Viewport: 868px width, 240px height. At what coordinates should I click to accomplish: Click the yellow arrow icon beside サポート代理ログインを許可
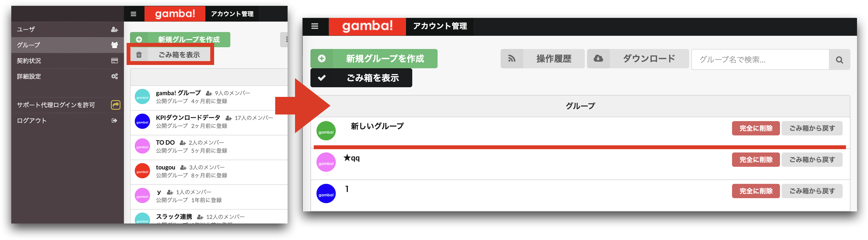116,105
